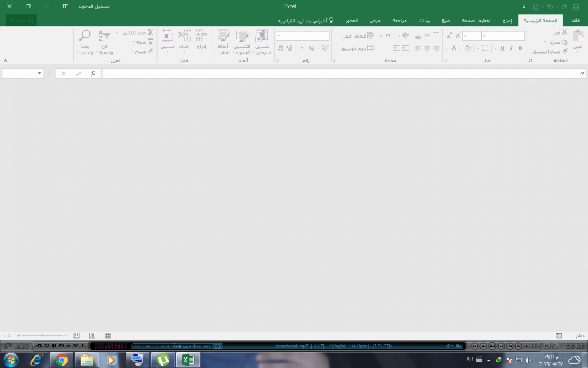Click the Font Color A icon
Image resolution: width=588 pixels, height=368 pixels.
click(x=454, y=48)
